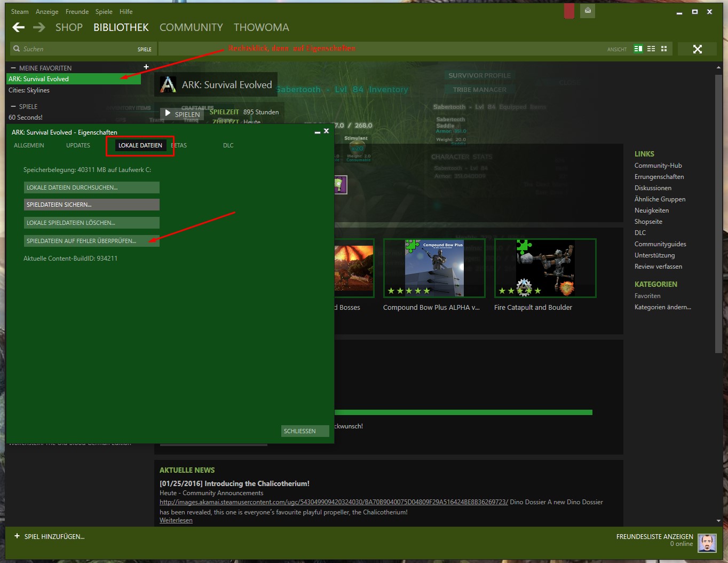This screenshot has height=563, width=728.
Task: Click Lokale Spieldateien löschen button
Action: (91, 223)
